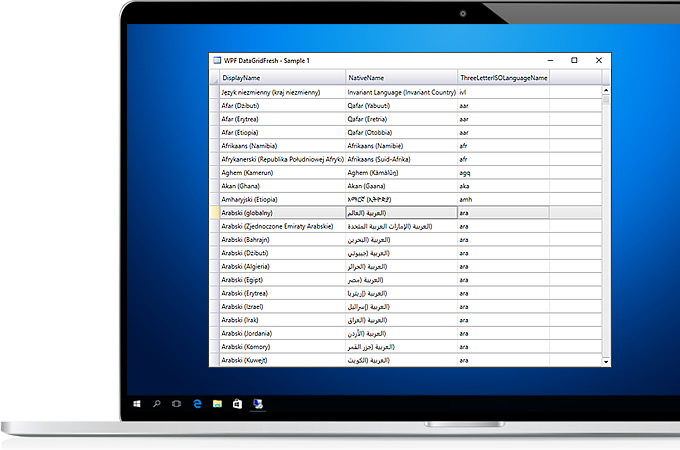Open the Windows Start menu
This screenshot has width=680, height=450.
[137, 404]
